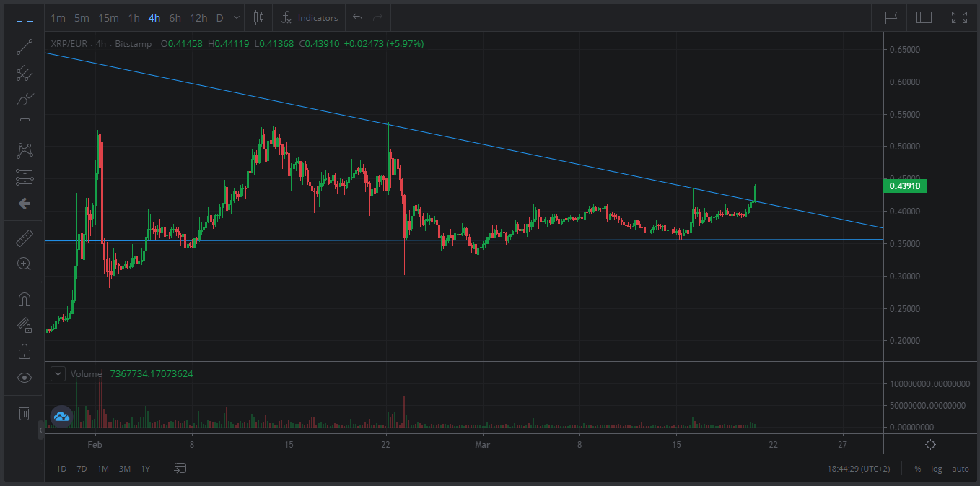
Task: Click the time zone clock 18:44:29 (UTC+2)
Action: pos(859,469)
